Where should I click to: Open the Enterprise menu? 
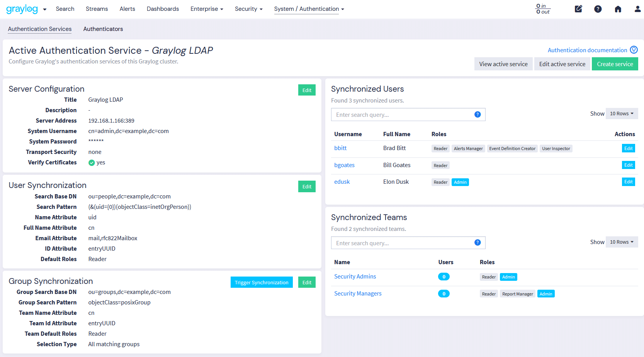(207, 9)
